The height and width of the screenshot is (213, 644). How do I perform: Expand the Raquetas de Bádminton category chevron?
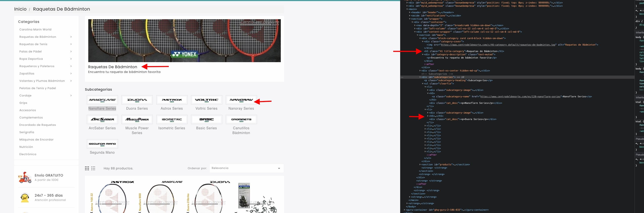point(71,37)
